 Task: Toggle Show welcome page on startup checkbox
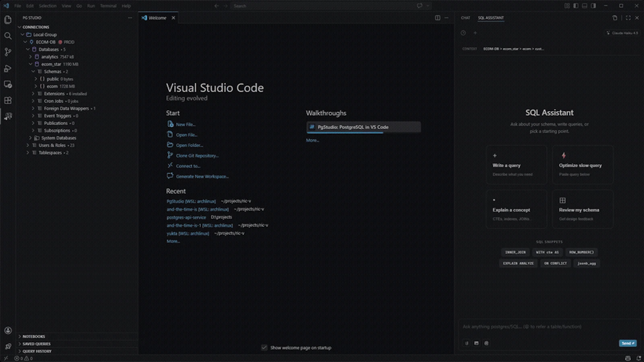coord(264,348)
